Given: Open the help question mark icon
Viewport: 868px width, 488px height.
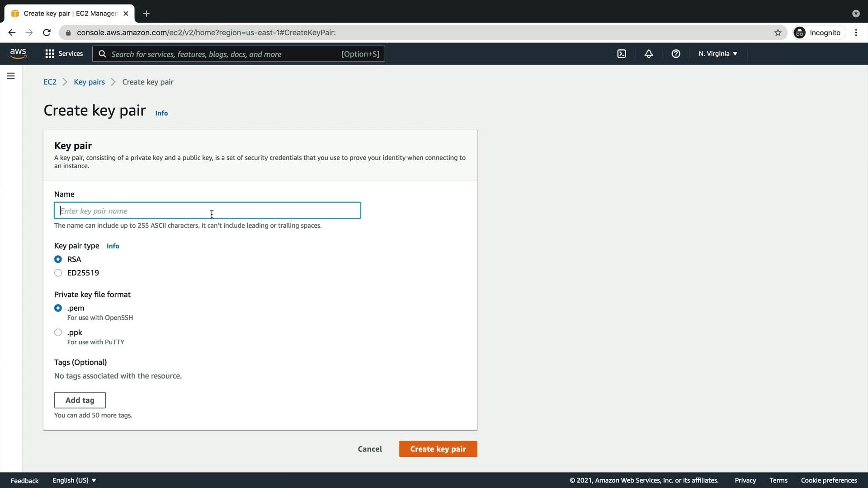Looking at the screenshot, I should [676, 54].
